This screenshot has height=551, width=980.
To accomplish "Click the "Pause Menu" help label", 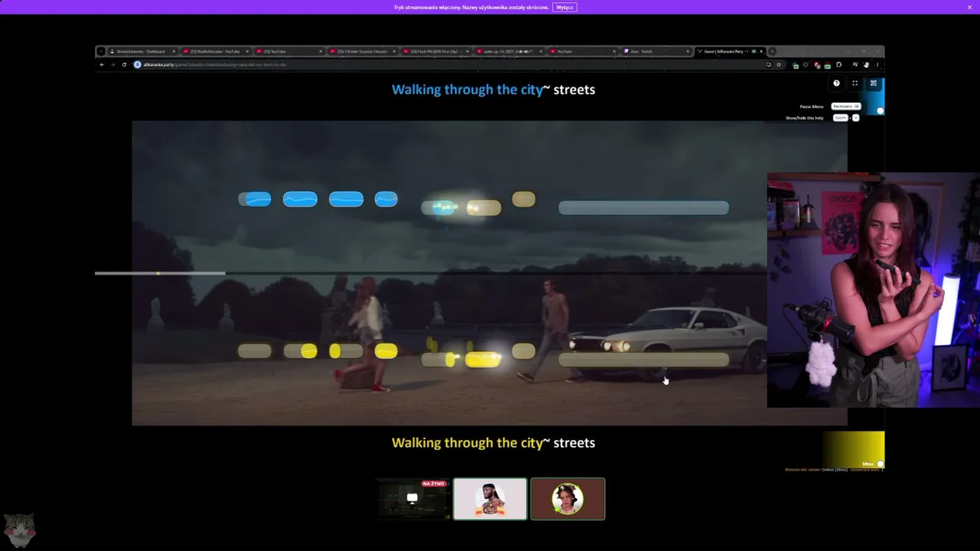I will (x=812, y=106).
